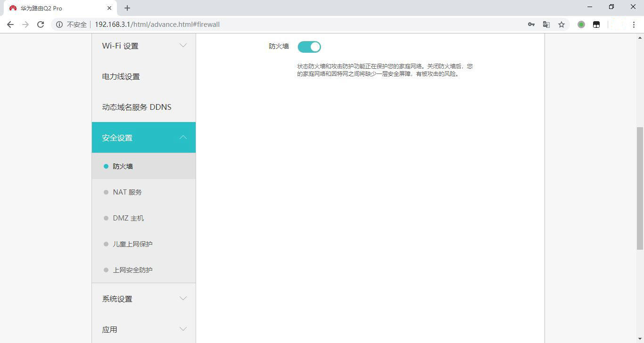Bookmark this page with star icon
The height and width of the screenshot is (343, 644).
(x=561, y=24)
